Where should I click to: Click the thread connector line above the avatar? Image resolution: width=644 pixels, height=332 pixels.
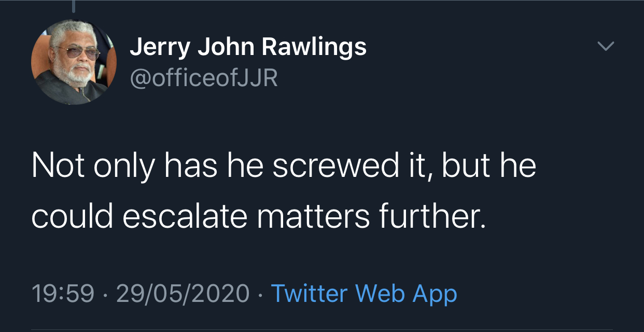click(74, 6)
